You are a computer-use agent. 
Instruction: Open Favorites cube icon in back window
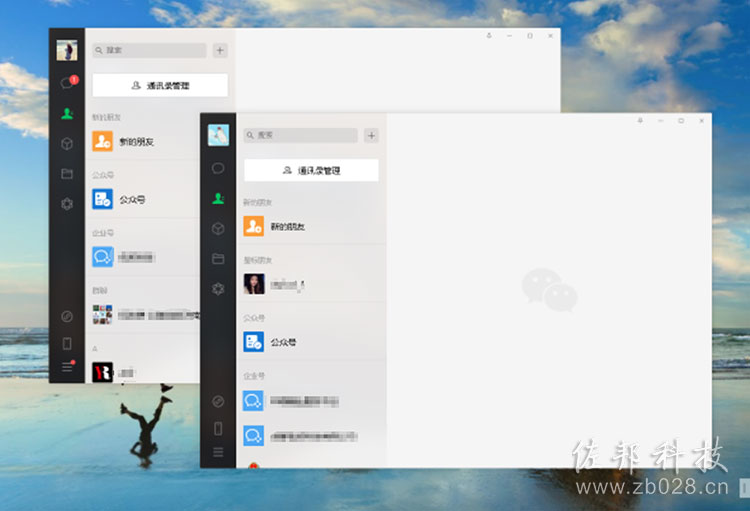click(67, 144)
